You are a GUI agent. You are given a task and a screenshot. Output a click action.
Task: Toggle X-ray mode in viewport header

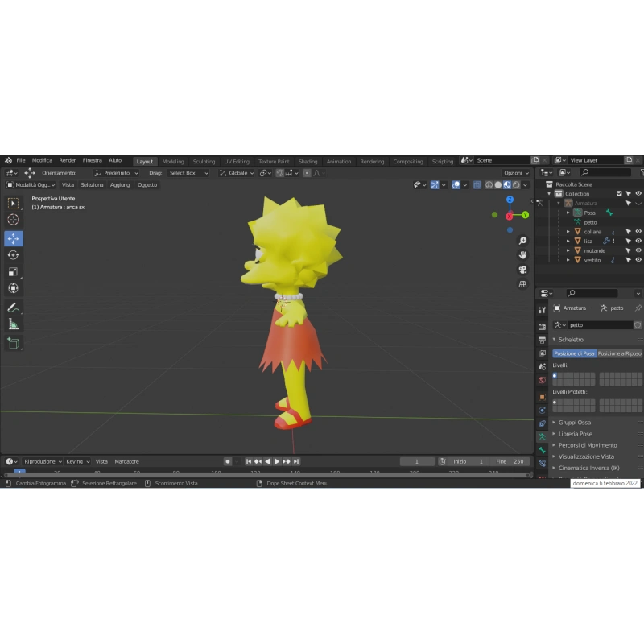477,185
